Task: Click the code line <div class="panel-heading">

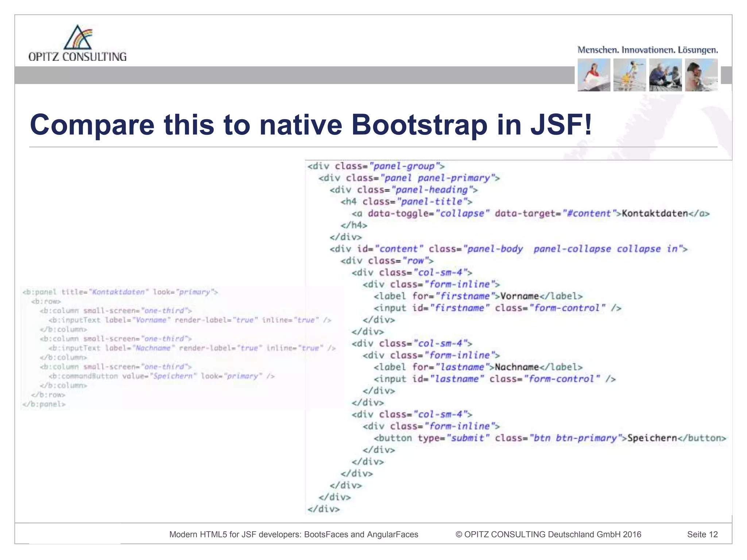Action: tap(403, 190)
